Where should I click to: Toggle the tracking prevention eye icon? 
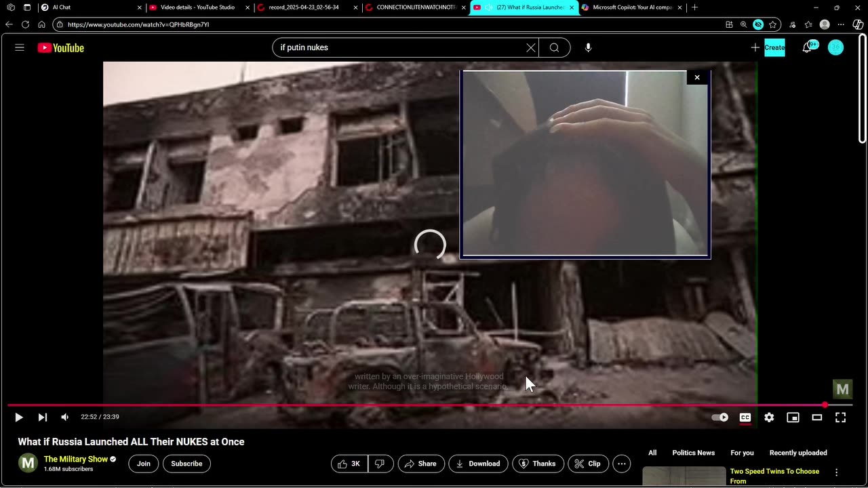(x=758, y=24)
